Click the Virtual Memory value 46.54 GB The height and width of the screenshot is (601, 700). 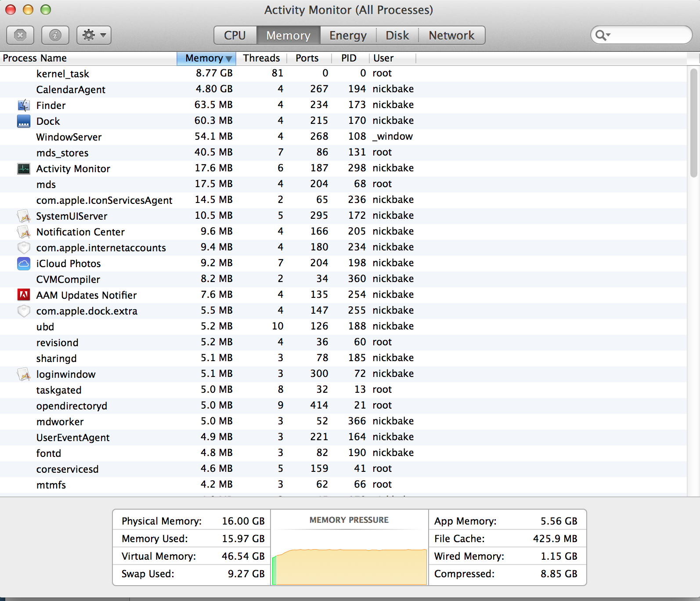243,556
